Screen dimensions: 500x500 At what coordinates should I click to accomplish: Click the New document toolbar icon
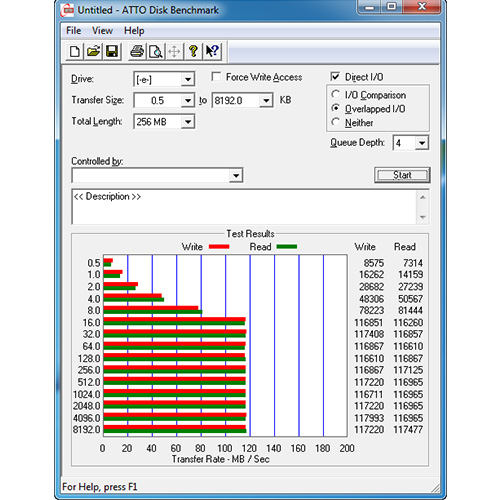coord(74,52)
